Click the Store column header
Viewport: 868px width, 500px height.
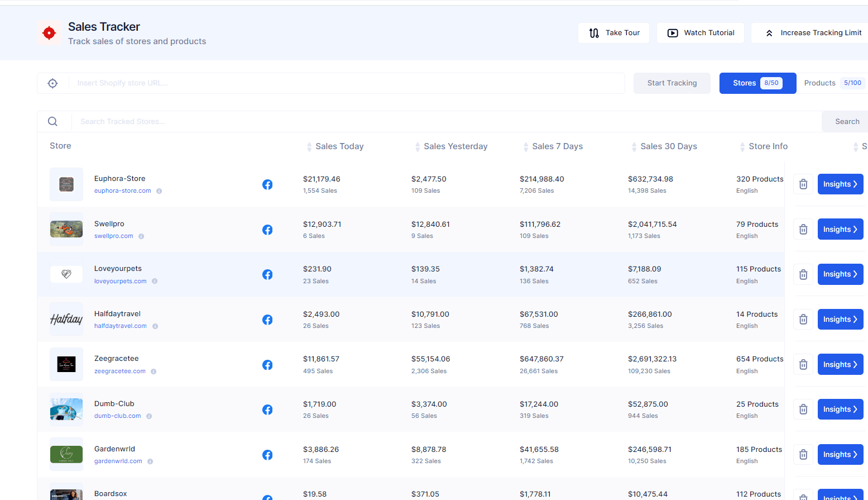60,146
